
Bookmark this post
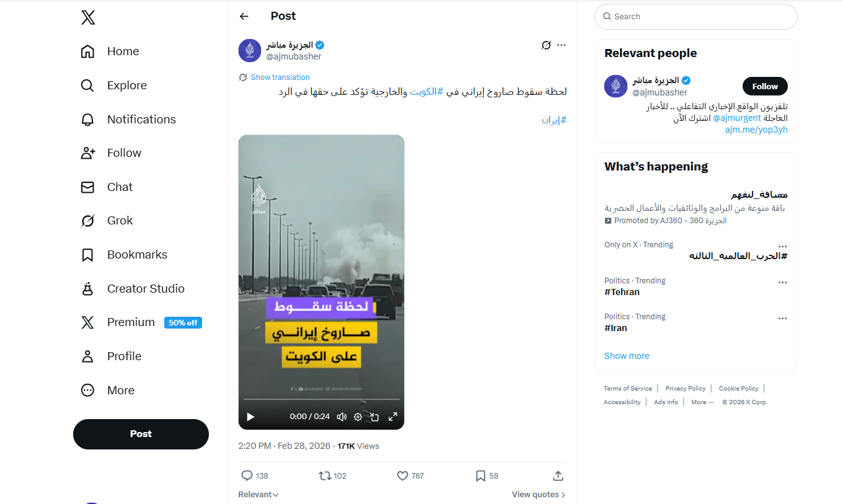[480, 475]
